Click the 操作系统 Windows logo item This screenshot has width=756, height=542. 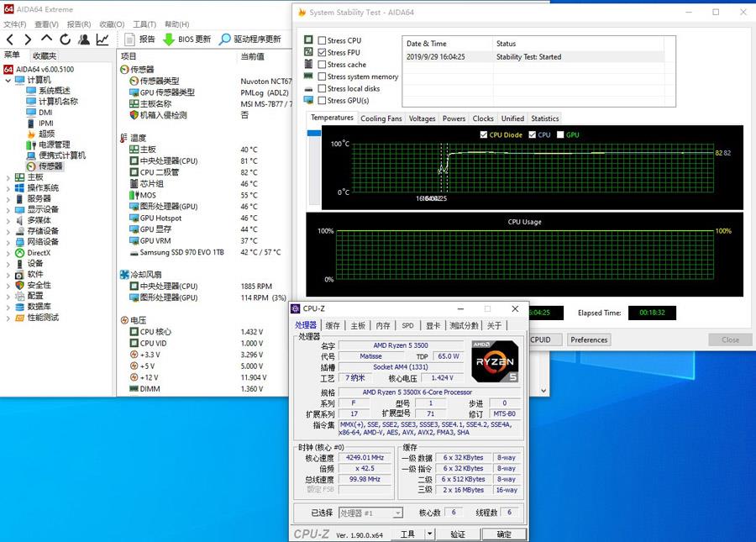click(x=20, y=188)
